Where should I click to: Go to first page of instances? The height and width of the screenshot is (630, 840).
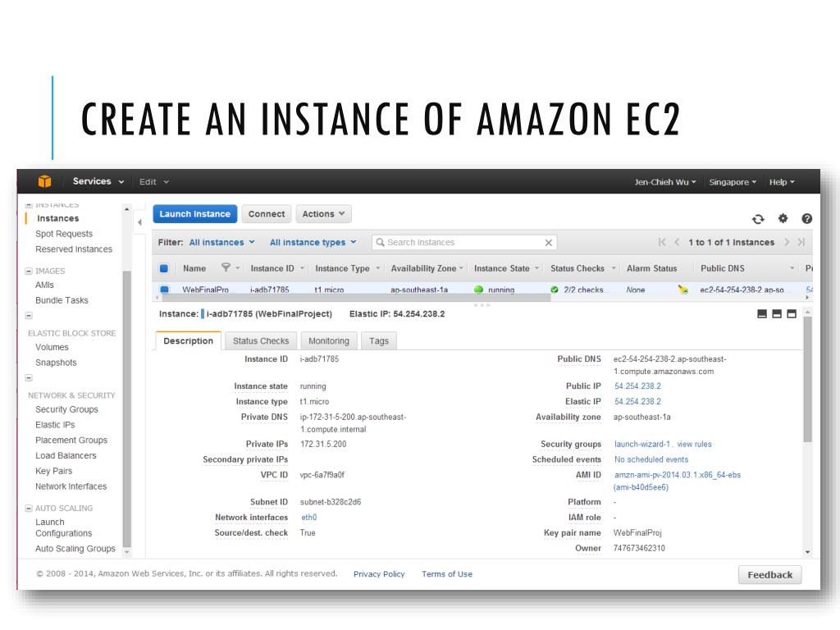tap(662, 242)
